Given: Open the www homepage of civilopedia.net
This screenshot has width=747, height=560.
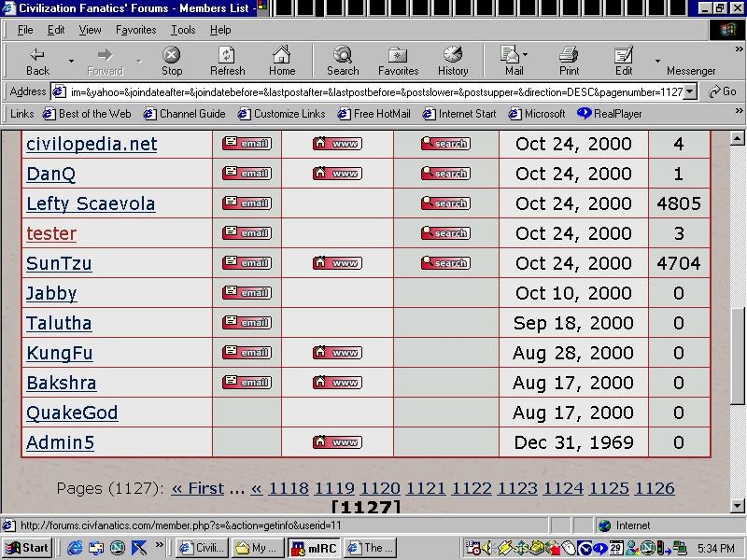Looking at the screenshot, I should coord(337,144).
